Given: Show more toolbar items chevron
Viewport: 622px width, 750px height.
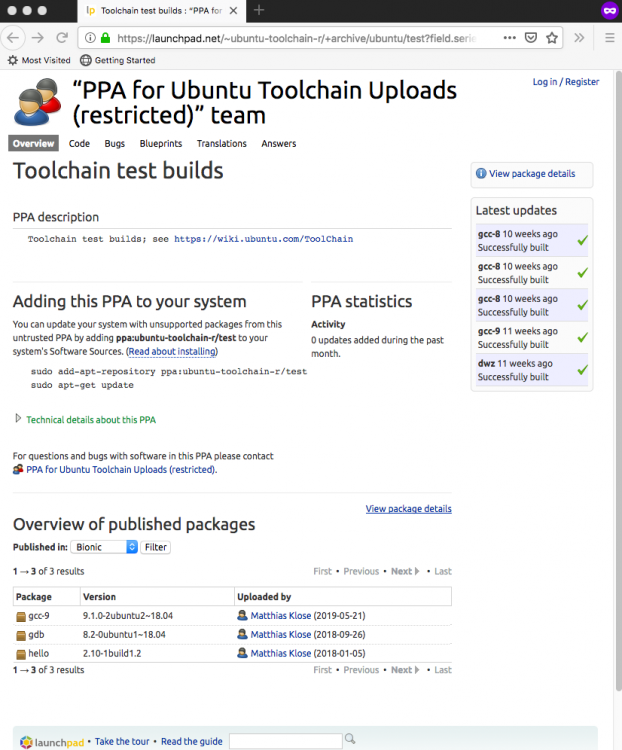Looking at the screenshot, I should 579,38.
